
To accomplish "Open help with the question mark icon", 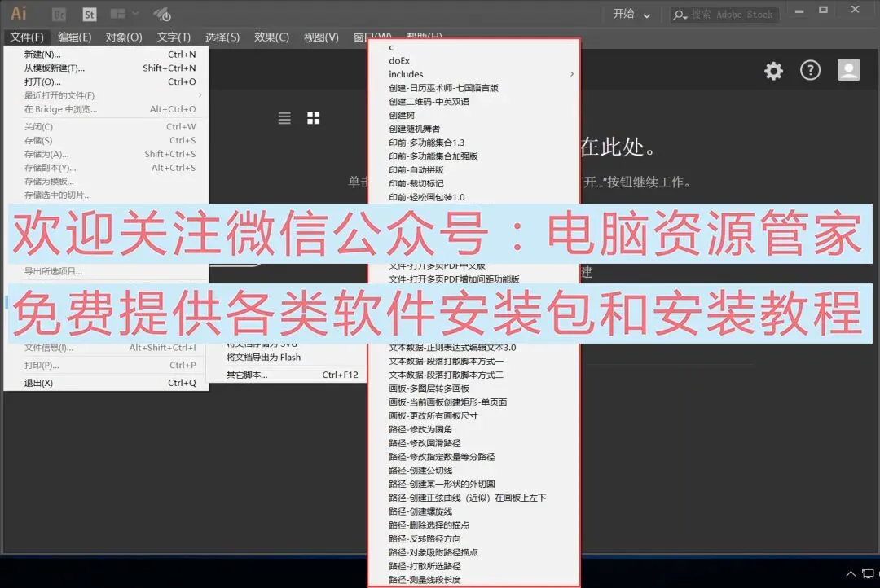I will pyautogui.click(x=810, y=70).
